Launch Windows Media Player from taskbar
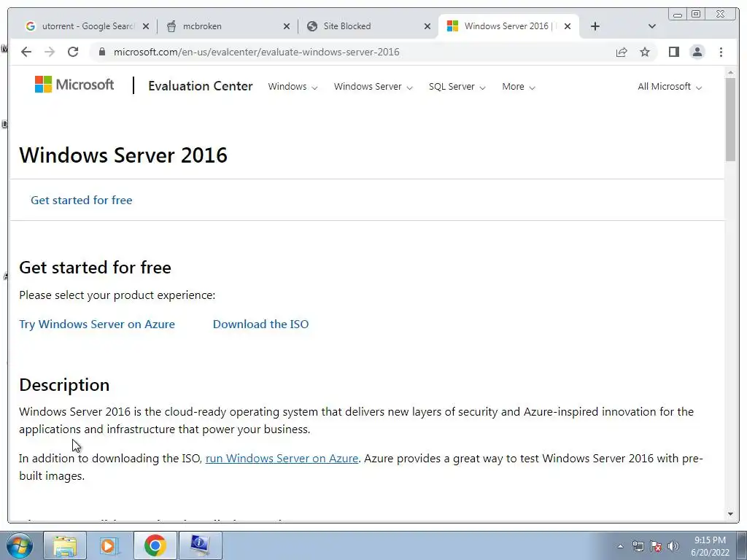 coord(110,545)
